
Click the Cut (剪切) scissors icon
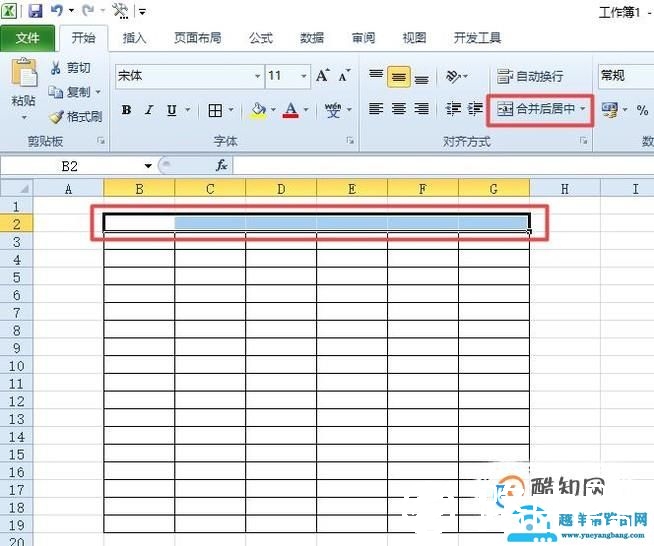pyautogui.click(x=55, y=68)
